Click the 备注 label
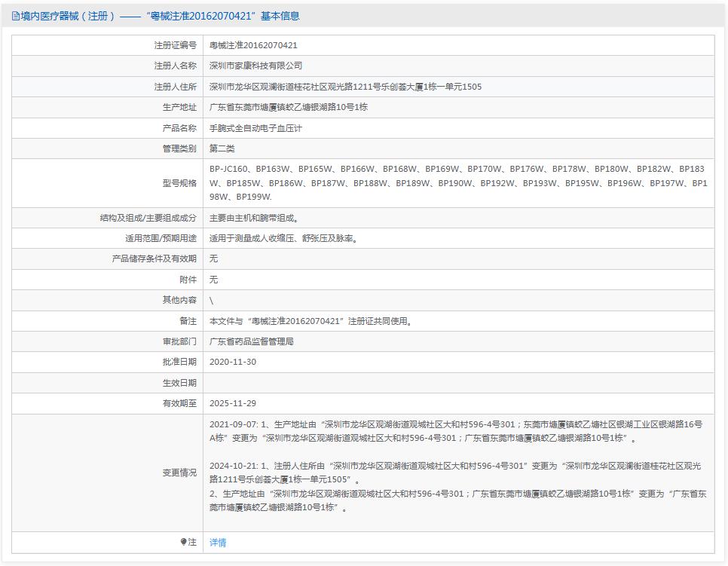Screen dimensions: 728x566 tap(188, 321)
